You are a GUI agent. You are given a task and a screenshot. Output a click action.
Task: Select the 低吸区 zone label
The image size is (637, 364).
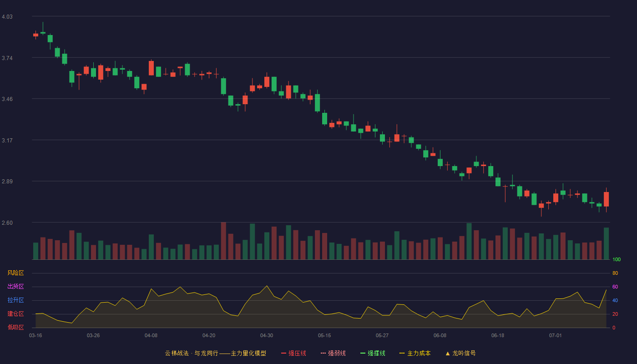click(15, 327)
